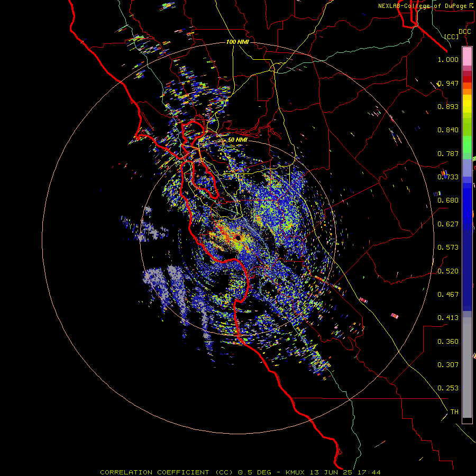476x476 pixels.
Task: Select the 0.413 scale value
Action: 448,318
